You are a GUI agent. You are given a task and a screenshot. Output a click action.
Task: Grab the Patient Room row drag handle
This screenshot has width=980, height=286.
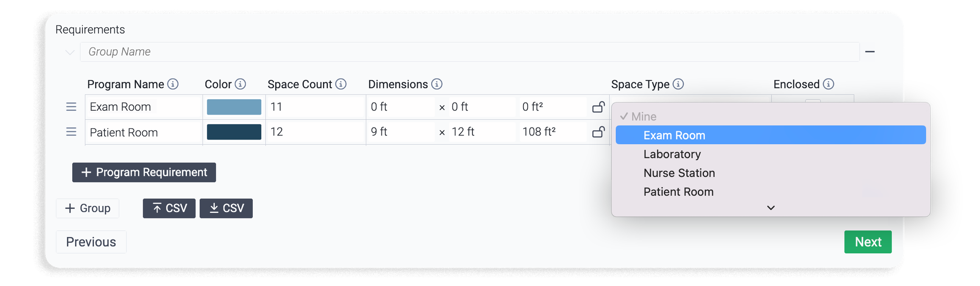[71, 132]
